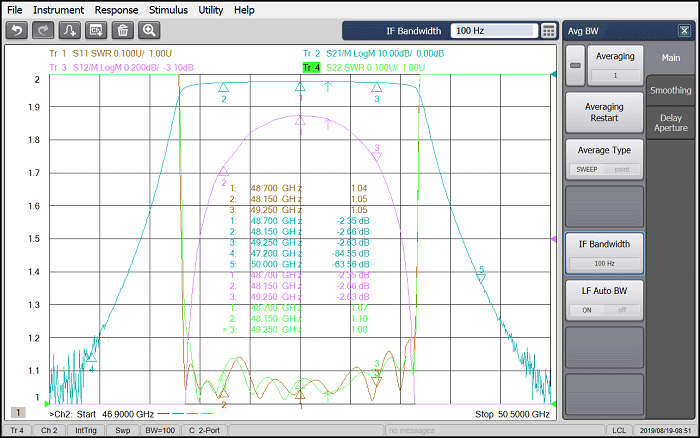Delete with the trash can icon
The image size is (700, 438).
122,30
